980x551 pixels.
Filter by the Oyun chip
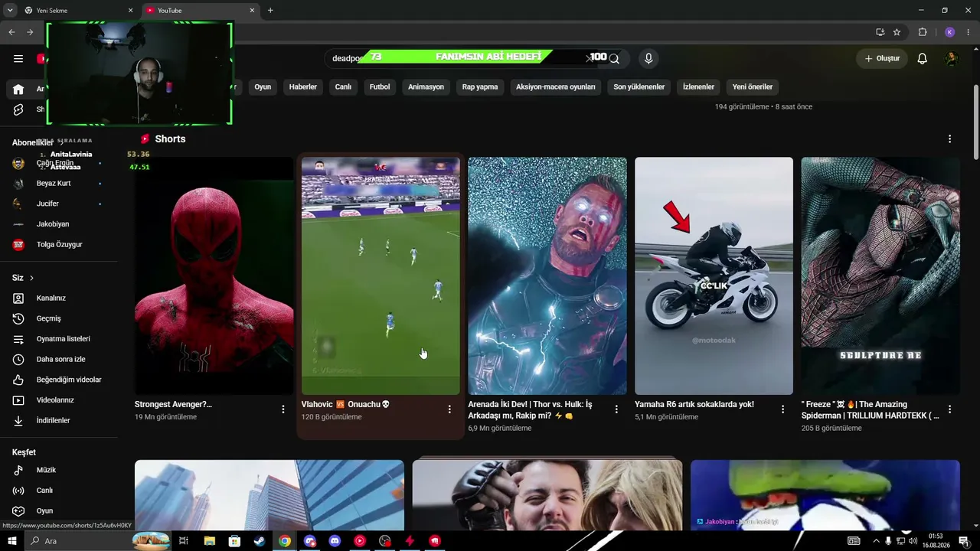pos(263,87)
